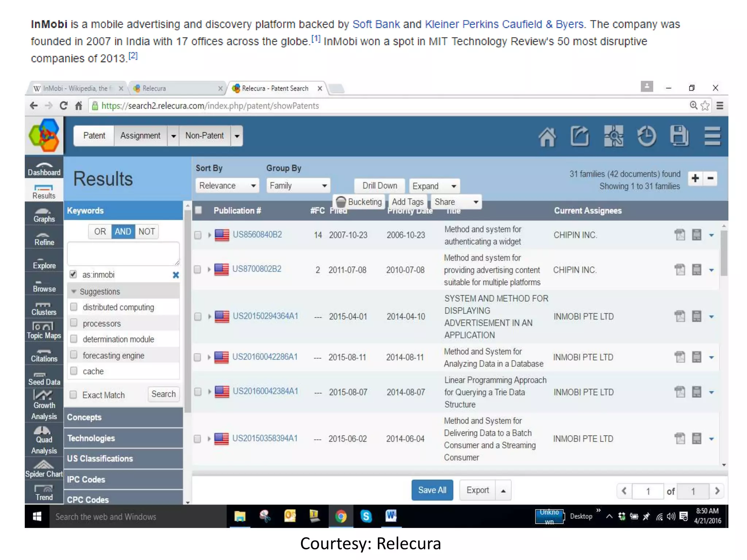747x560 pixels.
Task: Switch to the Assignment tab
Action: (x=140, y=136)
